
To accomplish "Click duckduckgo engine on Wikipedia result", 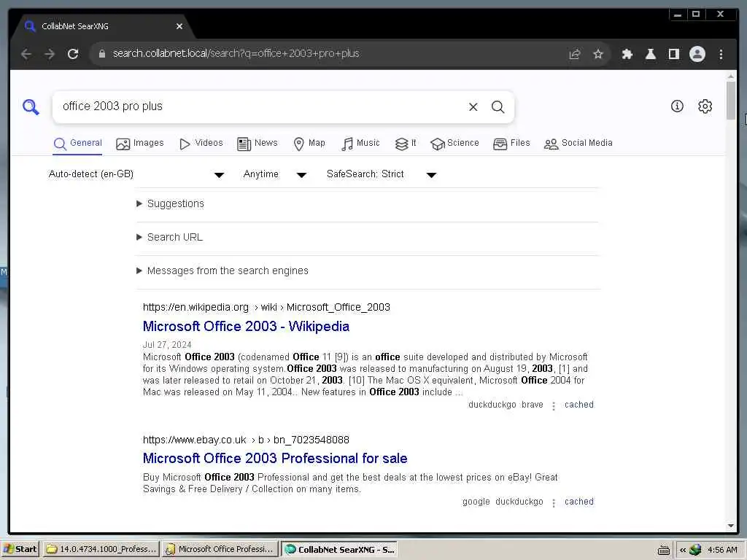I will click(492, 405).
